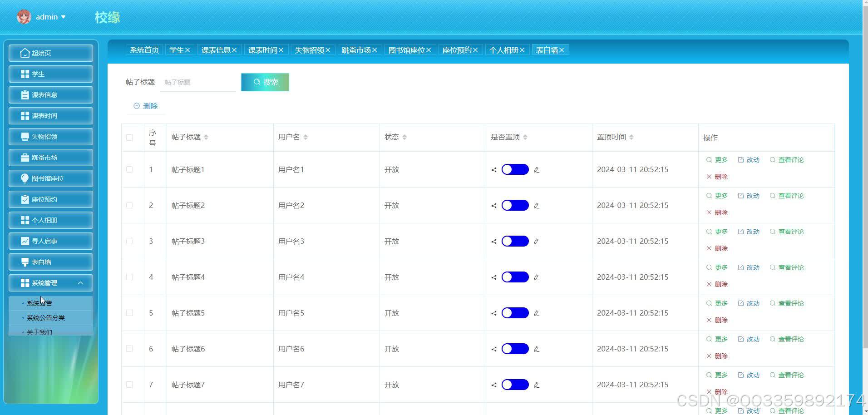
Task: Close the 座位预约 tab
Action: [x=475, y=50]
